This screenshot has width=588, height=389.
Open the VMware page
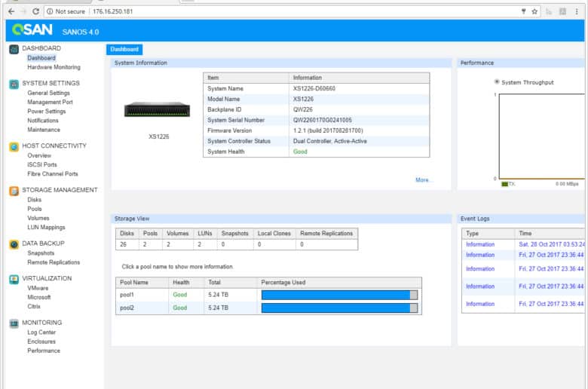[38, 288]
